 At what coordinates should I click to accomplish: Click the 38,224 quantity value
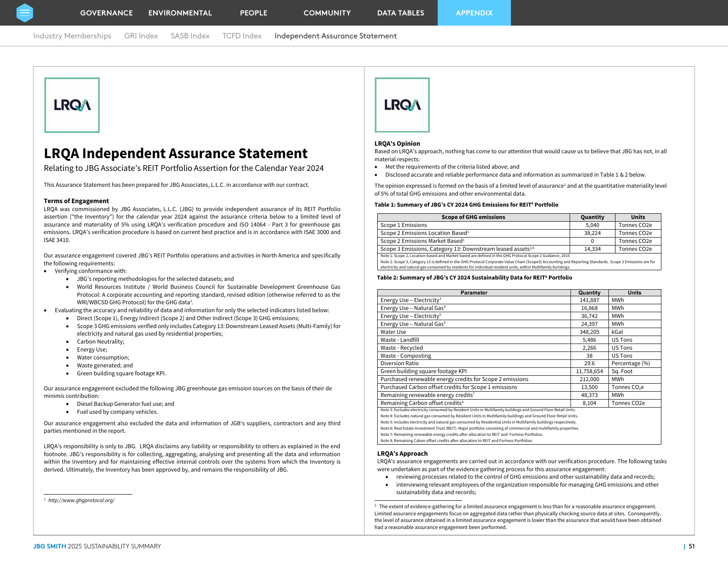coord(592,233)
